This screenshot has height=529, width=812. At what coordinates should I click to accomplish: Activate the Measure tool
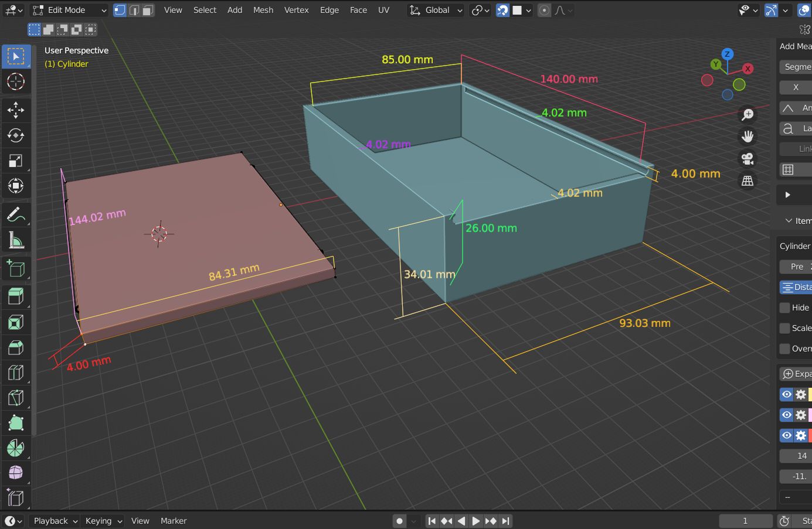16,240
